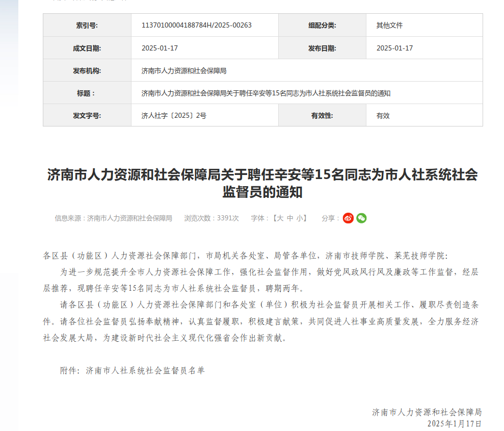This screenshot has height=431, width=504.
Task: Select the 其他文件 category value
Action: [389, 26]
